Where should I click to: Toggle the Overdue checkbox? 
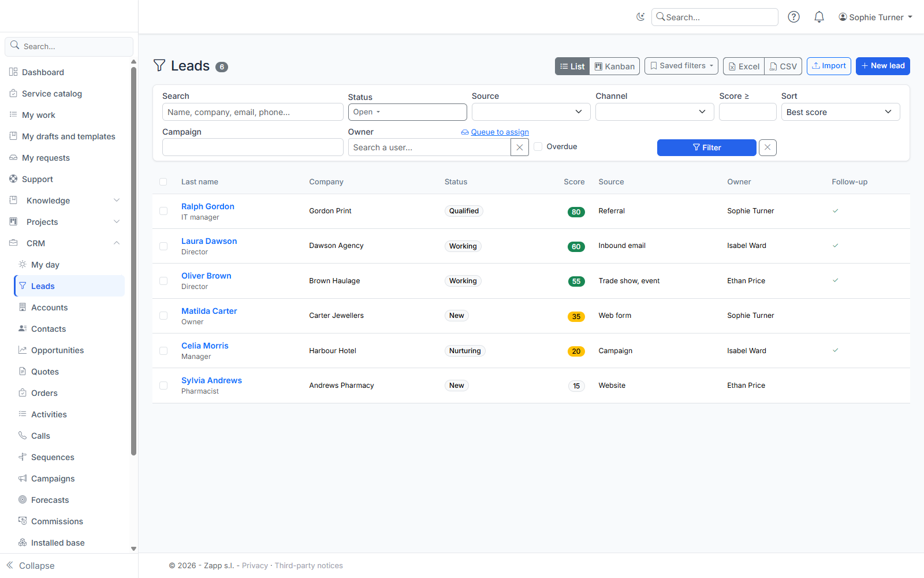(x=538, y=147)
